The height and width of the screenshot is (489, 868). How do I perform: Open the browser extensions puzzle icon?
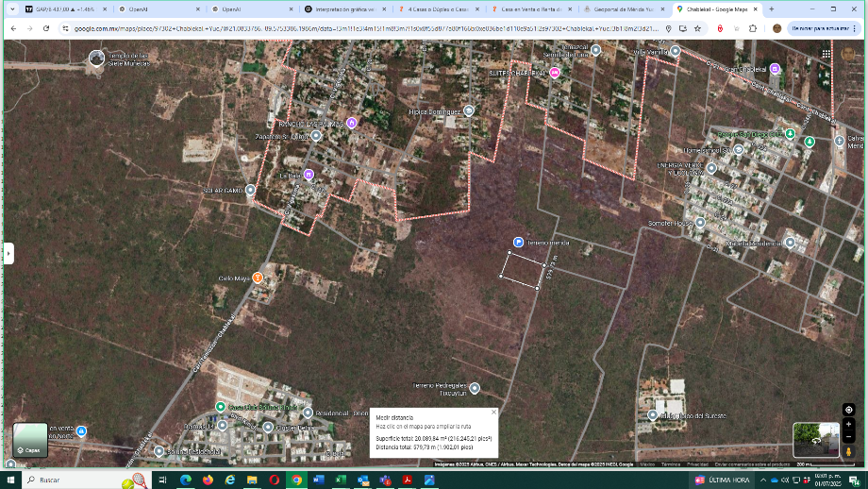[753, 28]
